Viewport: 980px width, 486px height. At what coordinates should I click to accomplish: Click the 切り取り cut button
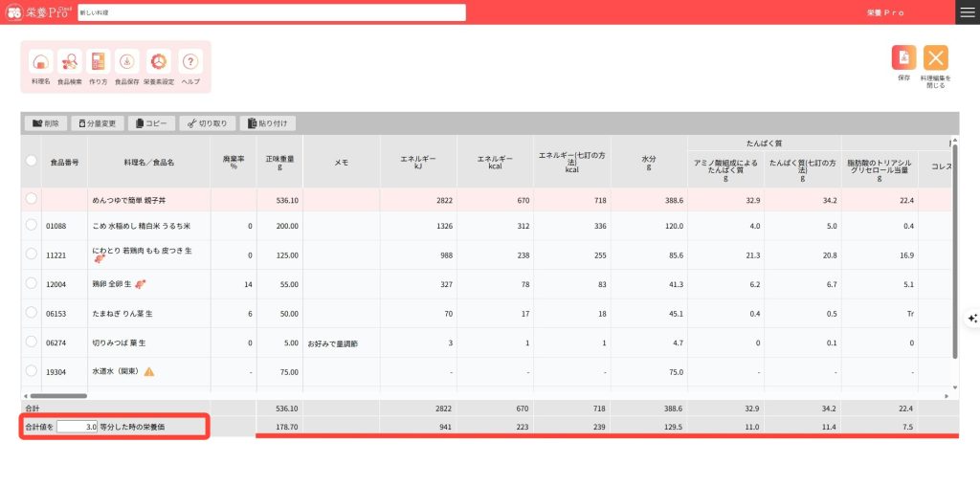click(x=208, y=123)
